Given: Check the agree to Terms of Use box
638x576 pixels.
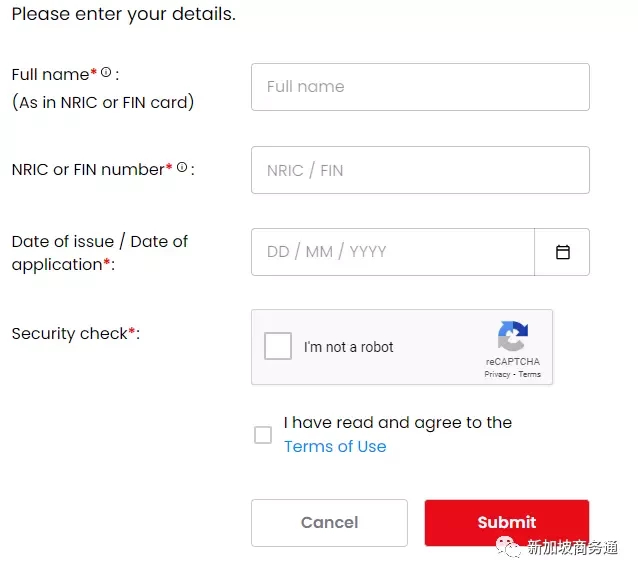Looking at the screenshot, I should coord(263,435).
